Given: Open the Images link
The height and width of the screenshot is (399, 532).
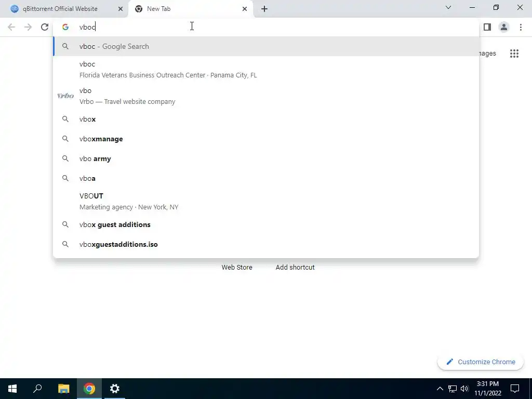Looking at the screenshot, I should pyautogui.click(x=487, y=54).
